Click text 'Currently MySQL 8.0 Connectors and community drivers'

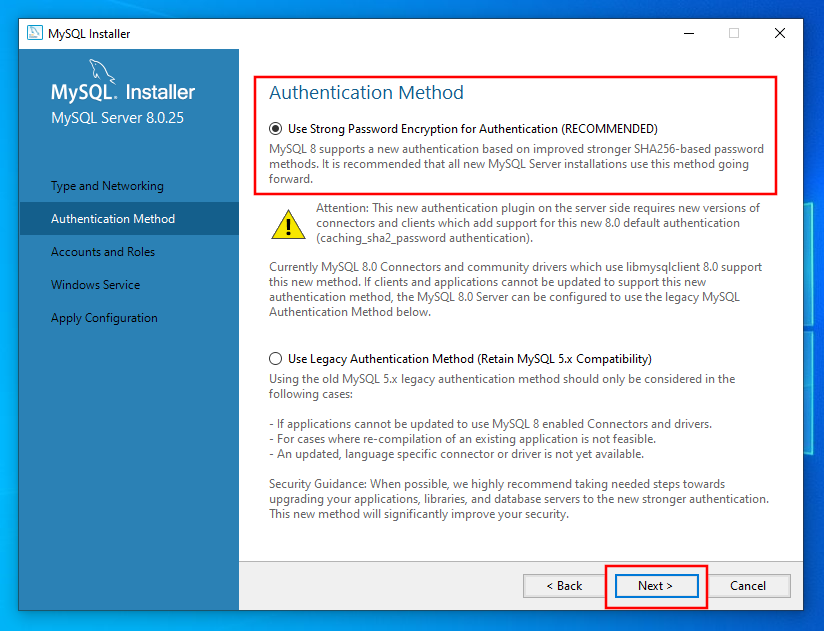[516, 289]
